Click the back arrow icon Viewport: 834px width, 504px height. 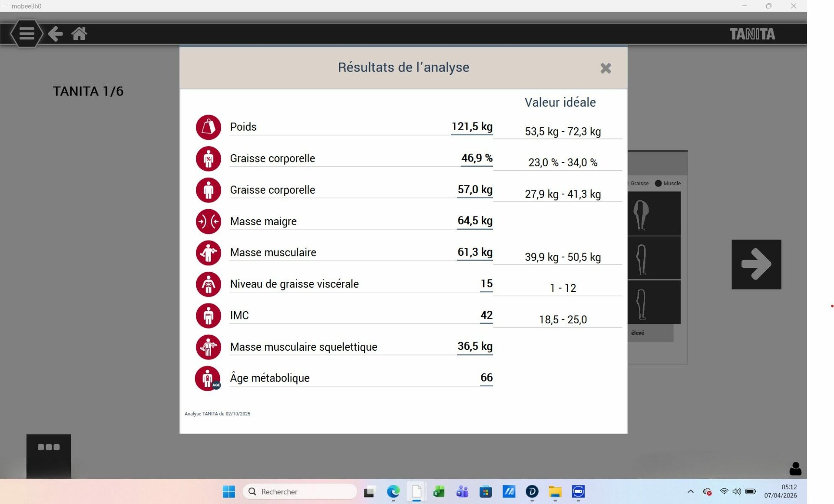[x=55, y=33]
